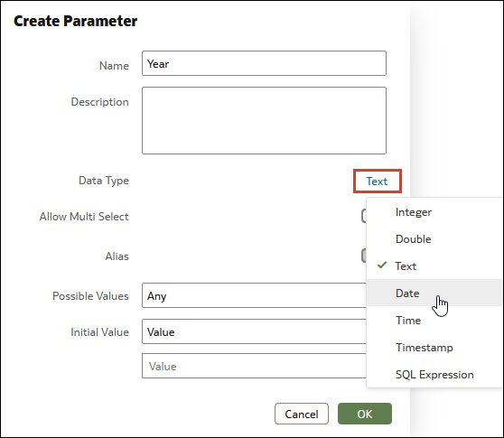Click the Initial Value label
504x438 pixels.
point(99,332)
